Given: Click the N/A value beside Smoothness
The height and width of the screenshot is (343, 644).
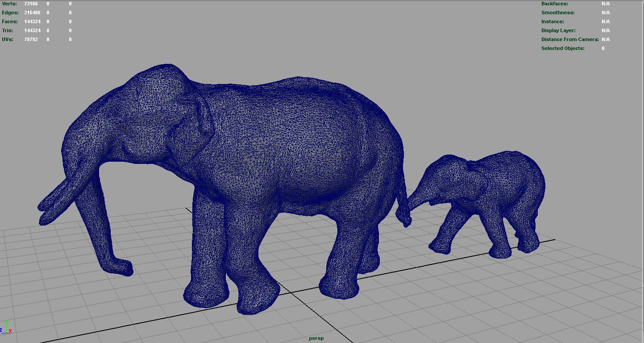Looking at the screenshot, I should tap(606, 13).
